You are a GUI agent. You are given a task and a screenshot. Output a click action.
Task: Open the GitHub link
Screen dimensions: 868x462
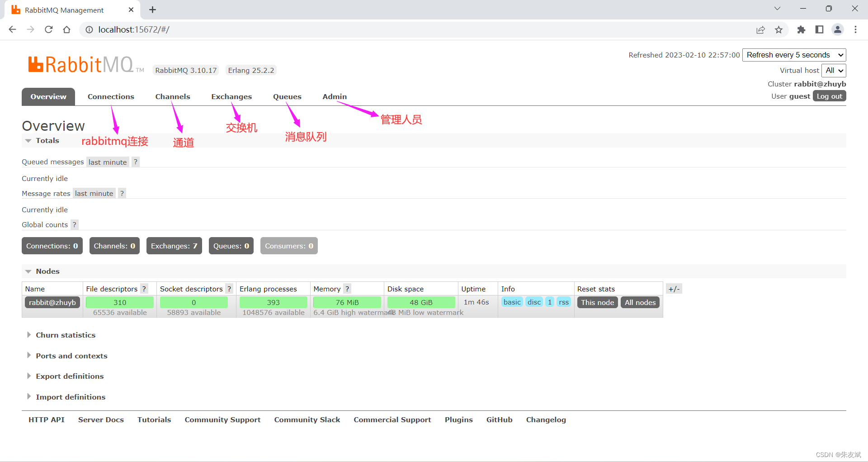click(499, 420)
